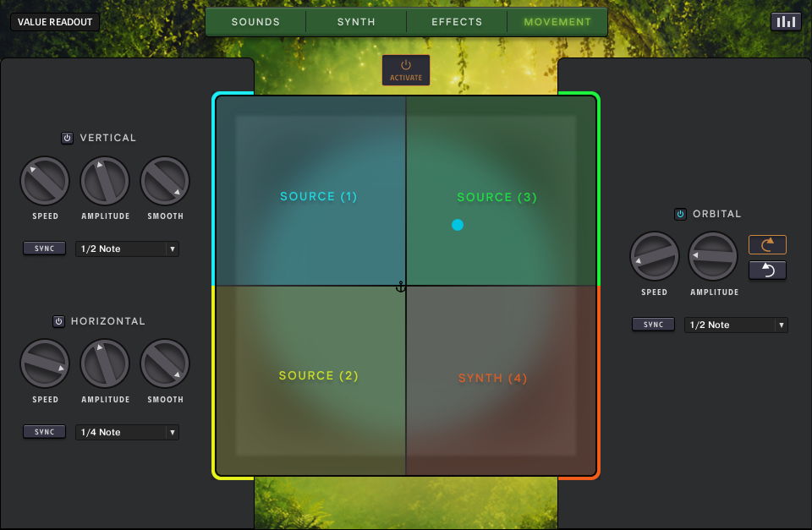Click the Horizontal Amplitude knob
This screenshot has width=812, height=530.
[x=105, y=363]
